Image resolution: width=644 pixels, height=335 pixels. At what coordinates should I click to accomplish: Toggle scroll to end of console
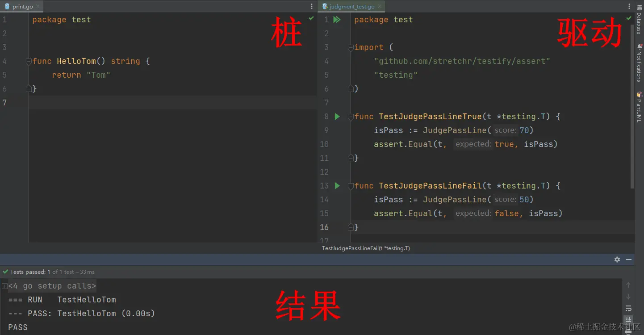coord(628,319)
